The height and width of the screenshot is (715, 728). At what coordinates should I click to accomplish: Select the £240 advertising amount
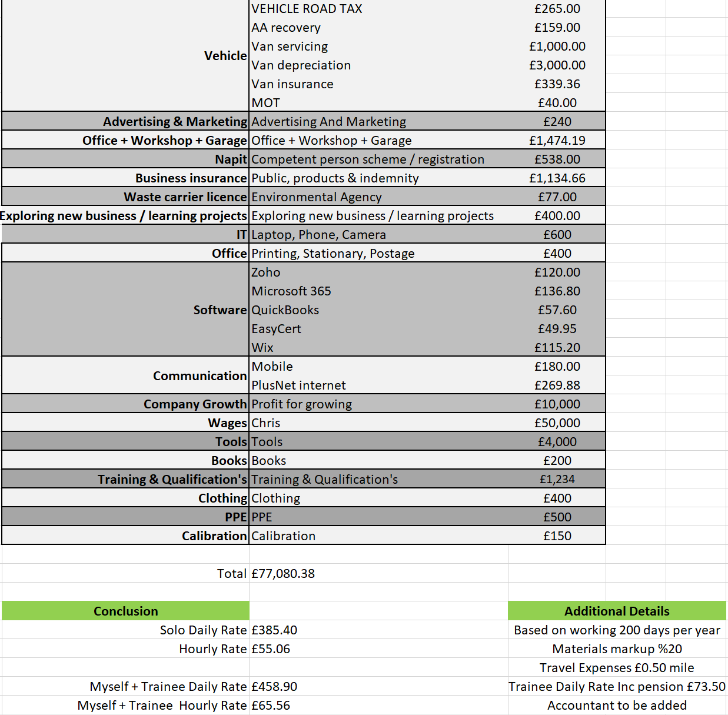tap(557, 122)
